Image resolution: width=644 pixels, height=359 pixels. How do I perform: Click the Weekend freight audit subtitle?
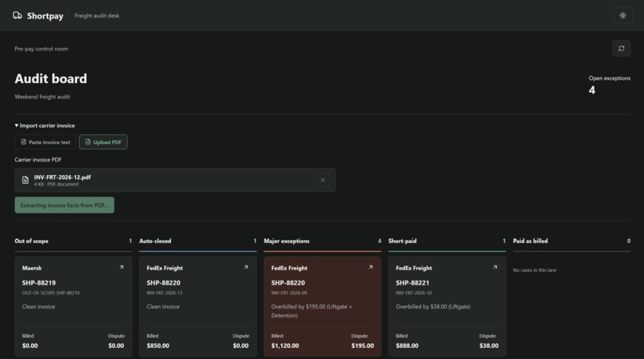tap(42, 97)
